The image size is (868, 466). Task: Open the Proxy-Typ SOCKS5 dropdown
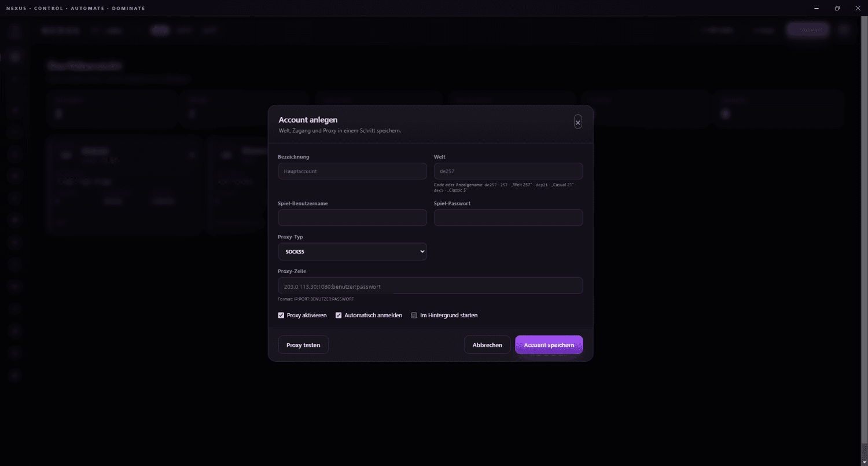point(352,252)
